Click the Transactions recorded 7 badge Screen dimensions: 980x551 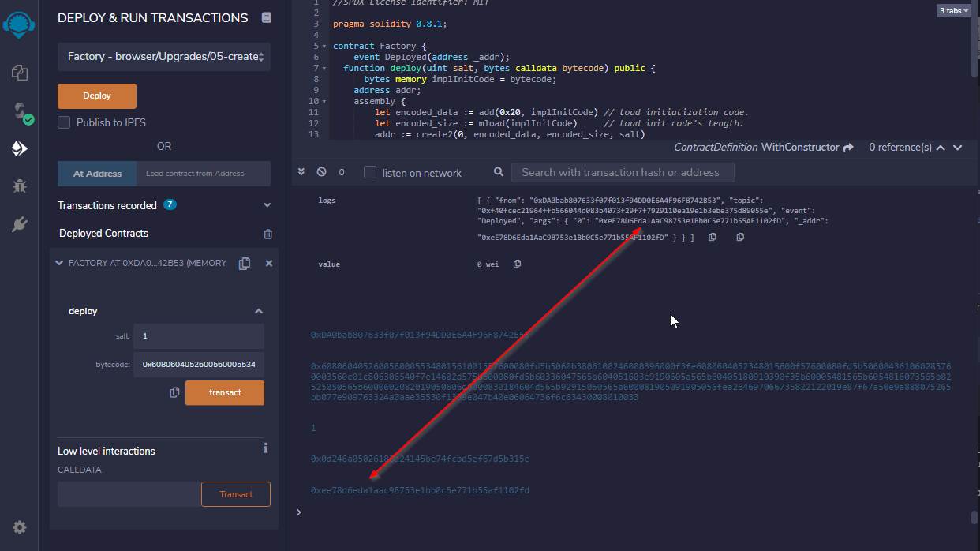[x=170, y=204]
